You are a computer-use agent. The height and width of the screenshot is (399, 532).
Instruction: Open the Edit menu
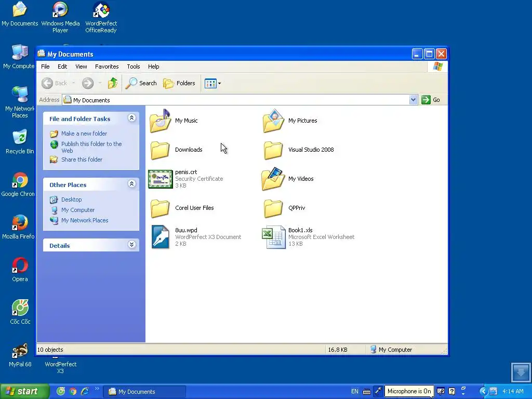[62, 66]
